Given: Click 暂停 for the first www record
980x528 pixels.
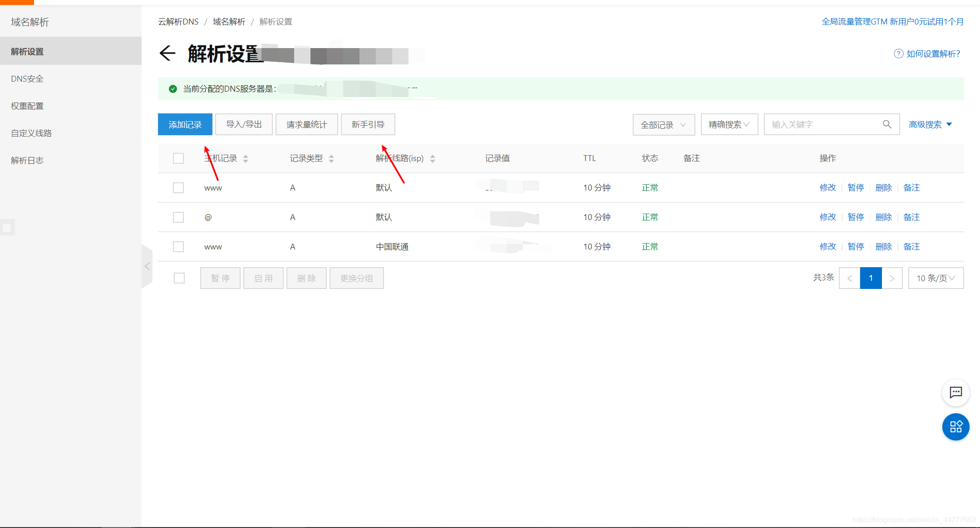Looking at the screenshot, I should (856, 188).
